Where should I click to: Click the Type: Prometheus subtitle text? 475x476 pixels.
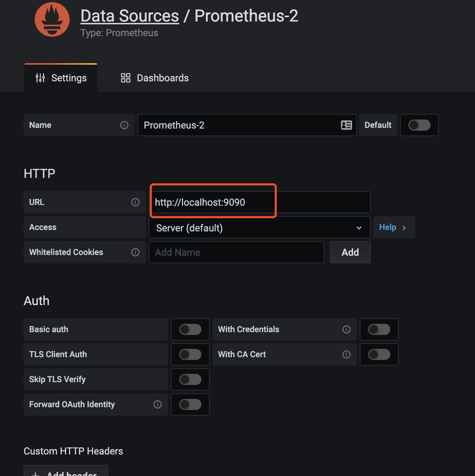coord(119,33)
